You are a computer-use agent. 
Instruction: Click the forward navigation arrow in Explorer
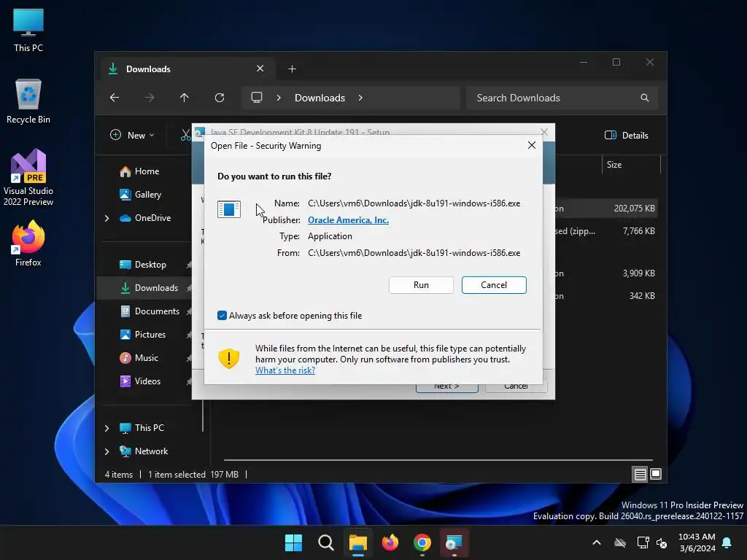[x=150, y=98]
